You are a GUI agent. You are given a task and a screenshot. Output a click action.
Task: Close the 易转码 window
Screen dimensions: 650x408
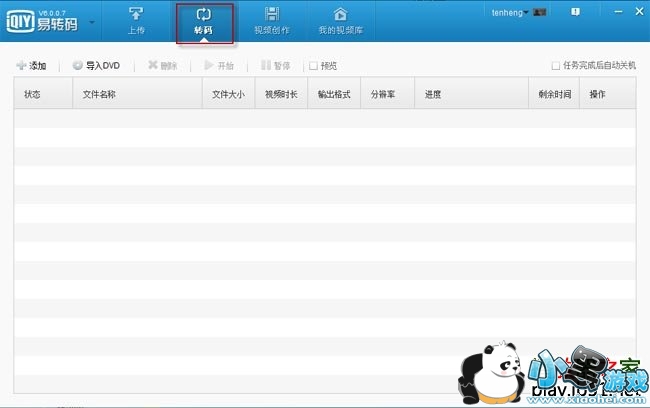(639, 12)
